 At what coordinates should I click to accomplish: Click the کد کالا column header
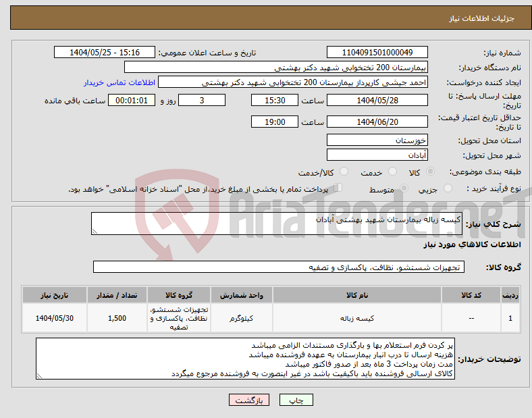(x=471, y=295)
